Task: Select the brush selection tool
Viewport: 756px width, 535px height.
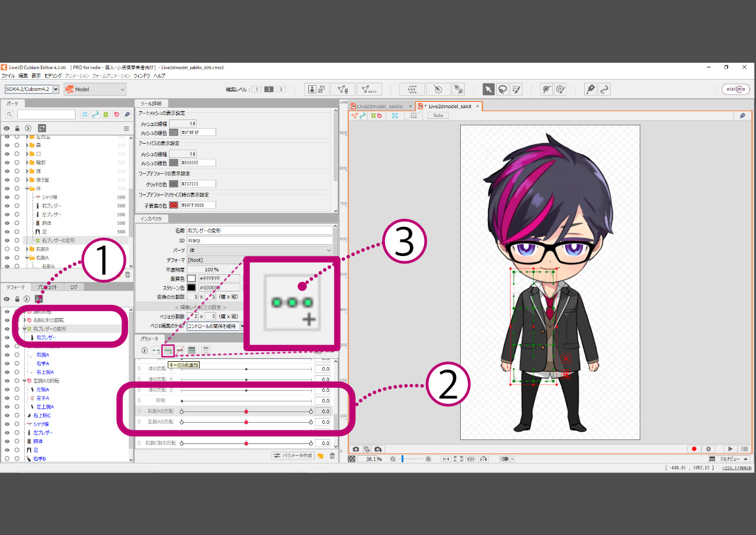Action: pyautogui.click(x=517, y=89)
